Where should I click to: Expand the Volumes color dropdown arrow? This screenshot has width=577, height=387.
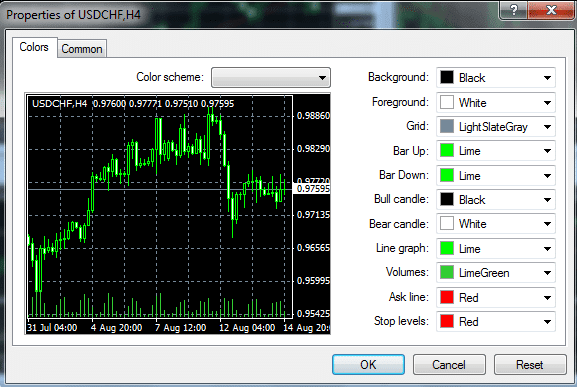(547, 273)
